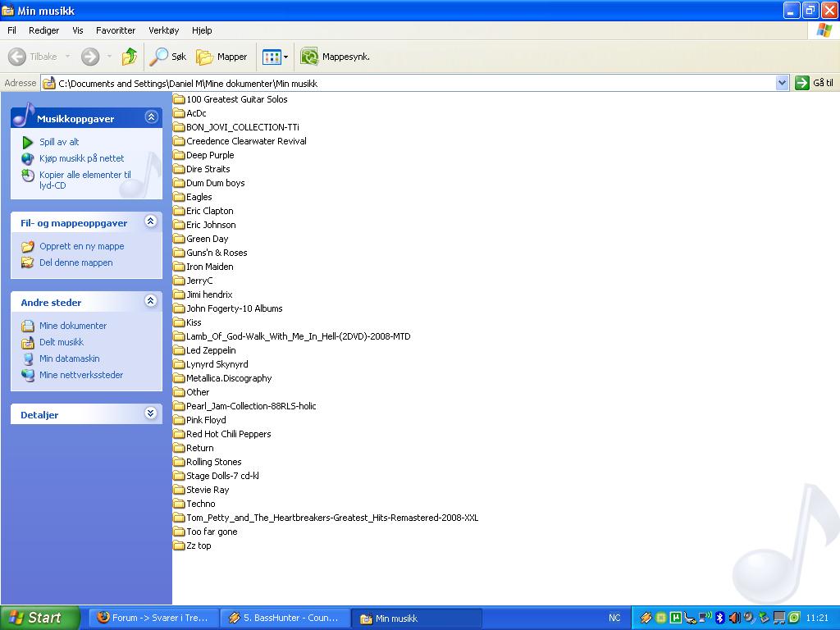
Task: Select the Pink Floyd folder icon
Action: click(179, 419)
